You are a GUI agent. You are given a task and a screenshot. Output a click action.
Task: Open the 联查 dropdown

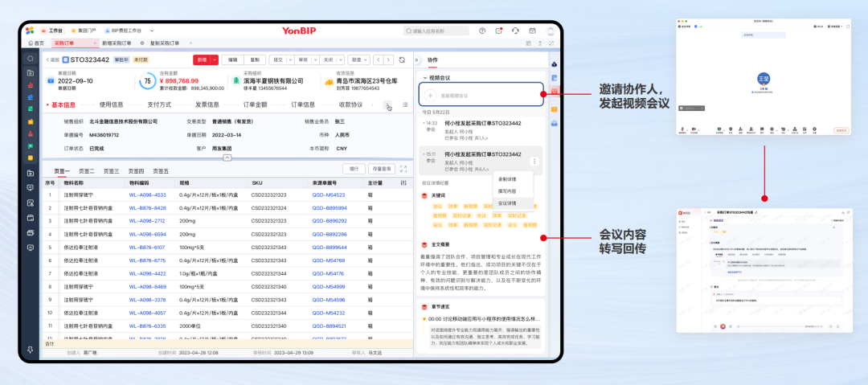(x=358, y=59)
